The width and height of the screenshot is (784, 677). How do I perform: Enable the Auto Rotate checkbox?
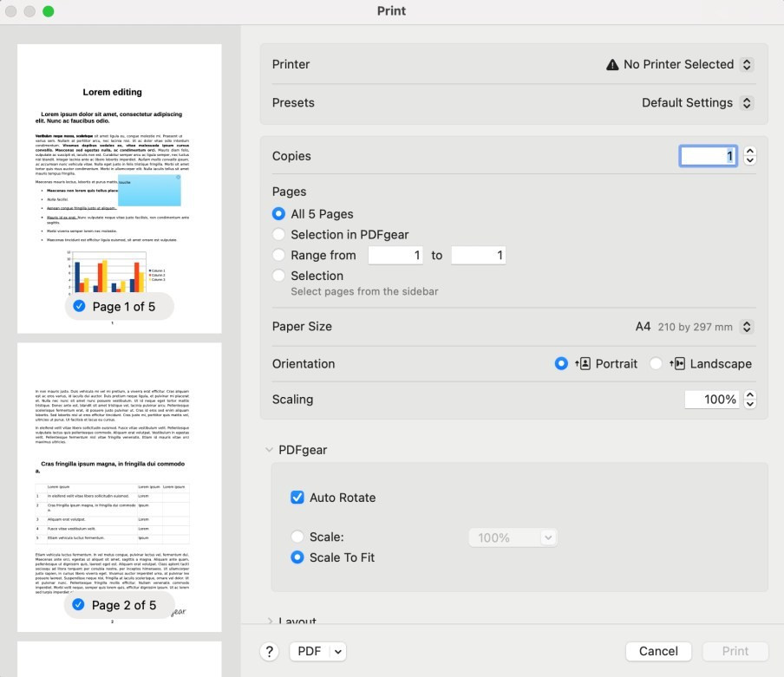297,498
